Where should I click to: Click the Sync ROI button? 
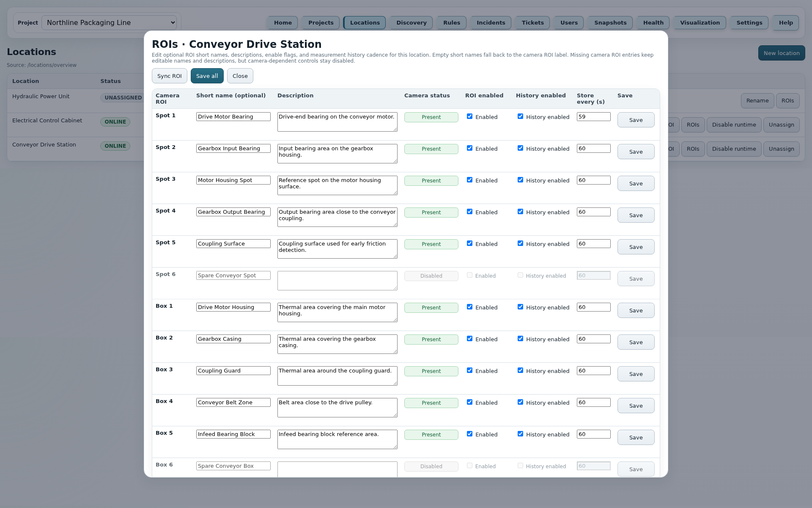pos(169,76)
